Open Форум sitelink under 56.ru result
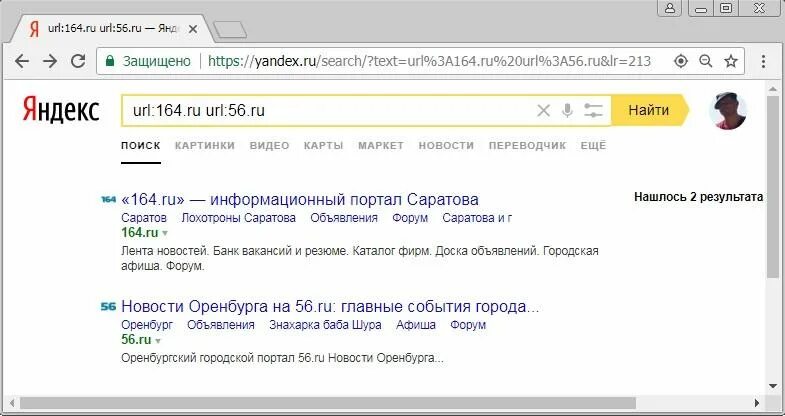 coord(468,325)
